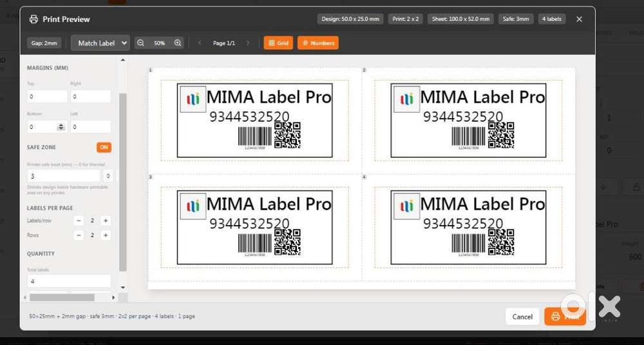
Task: Increase Rows with plus button
Action: pyautogui.click(x=106, y=235)
